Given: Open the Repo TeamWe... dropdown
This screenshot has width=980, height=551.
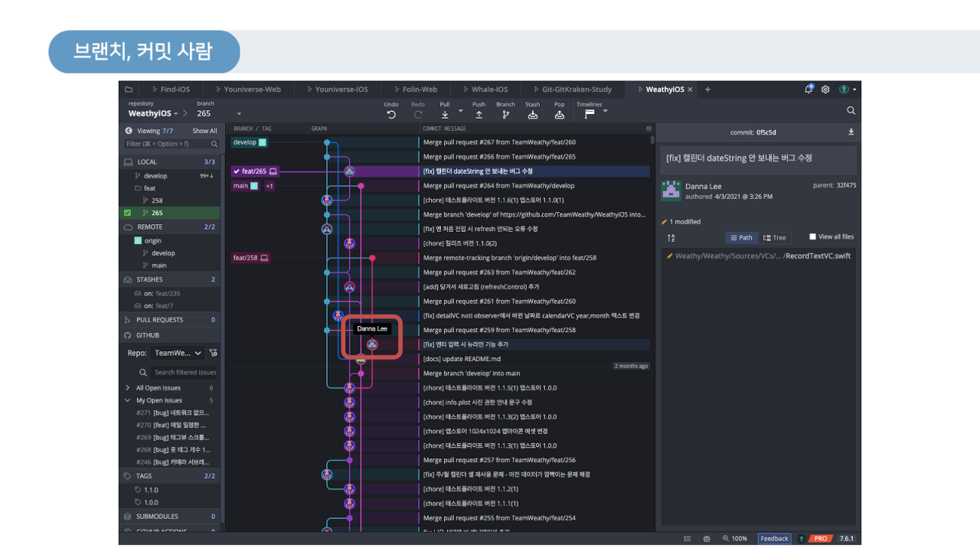Looking at the screenshot, I should [178, 353].
